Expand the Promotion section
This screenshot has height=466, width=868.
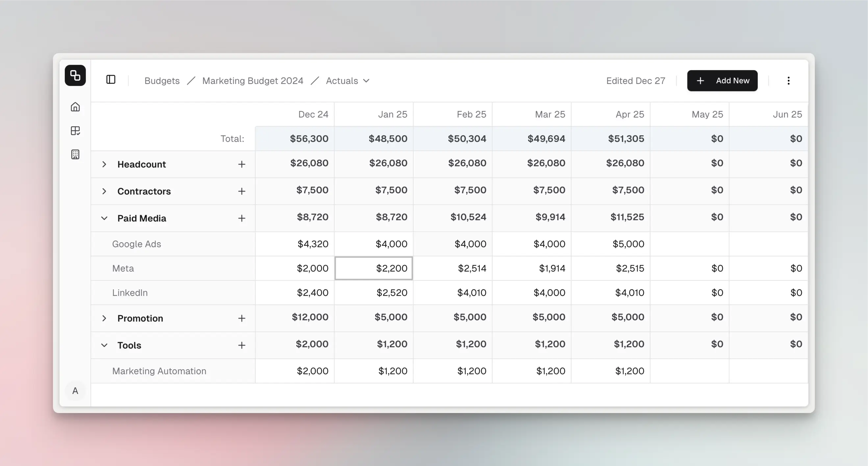104,318
